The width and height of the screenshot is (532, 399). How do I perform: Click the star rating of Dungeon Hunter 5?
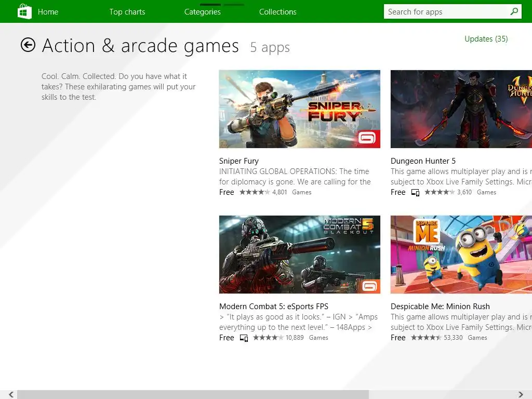pyautogui.click(x=440, y=192)
